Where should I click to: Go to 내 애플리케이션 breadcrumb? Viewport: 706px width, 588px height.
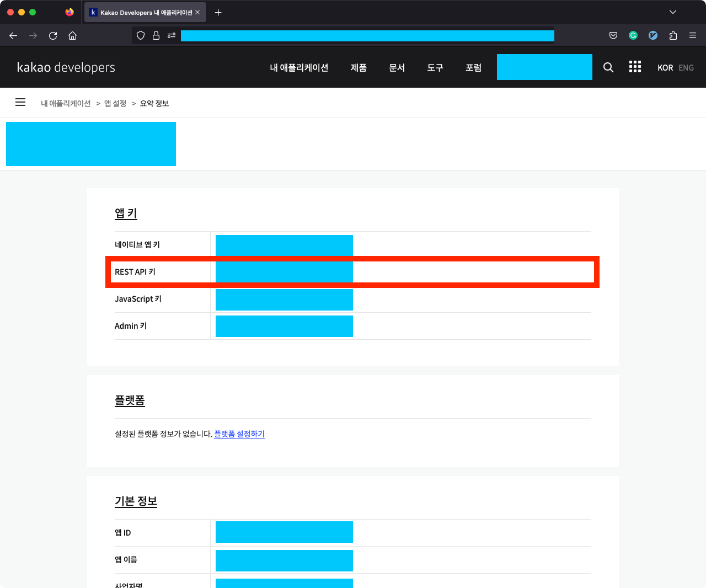click(x=66, y=103)
